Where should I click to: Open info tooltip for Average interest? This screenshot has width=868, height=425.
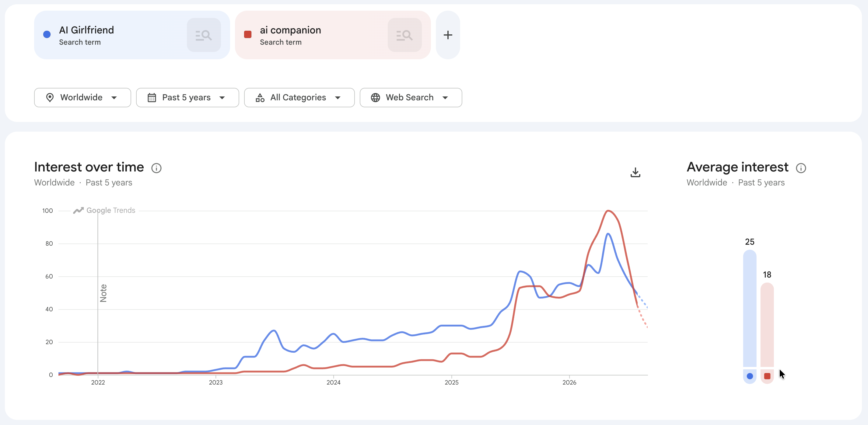coord(801,168)
